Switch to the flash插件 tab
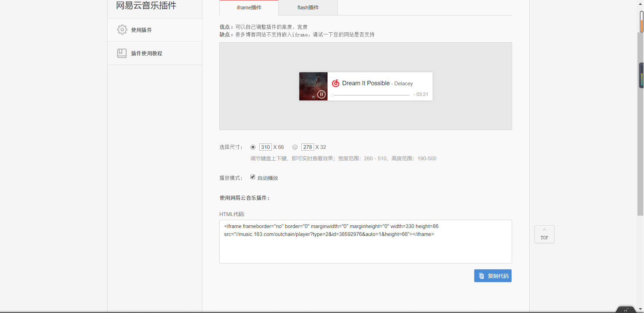Screen dimensions: 644x313 pos(308,8)
